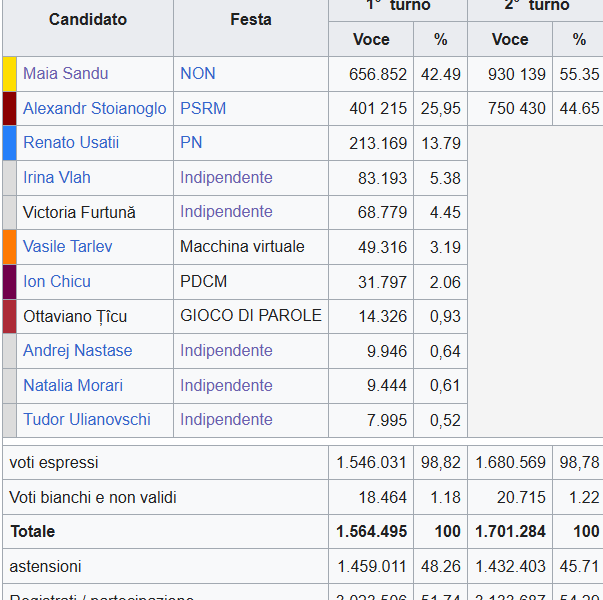This screenshot has height=600, width=603.
Task: Click the blue swatch beside Renato Usatii
Action: click(x=10, y=143)
